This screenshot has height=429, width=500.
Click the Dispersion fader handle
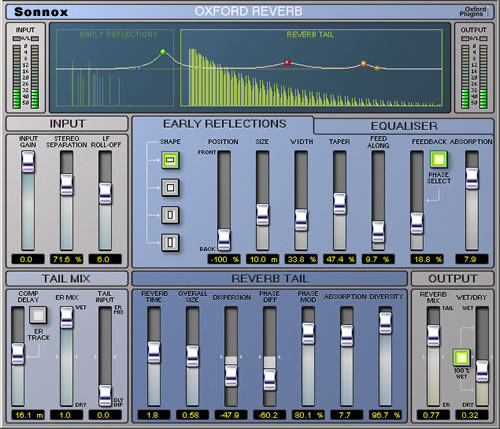pos(231,376)
